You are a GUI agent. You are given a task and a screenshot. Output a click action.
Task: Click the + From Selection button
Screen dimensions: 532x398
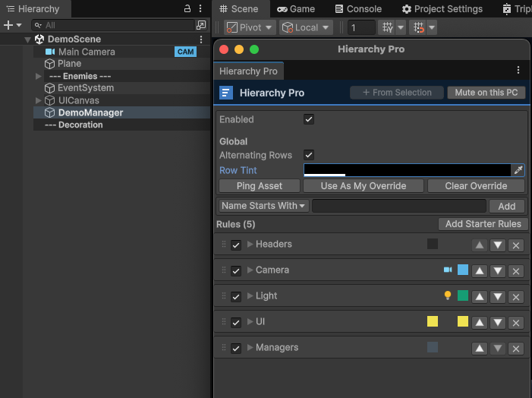click(x=397, y=93)
